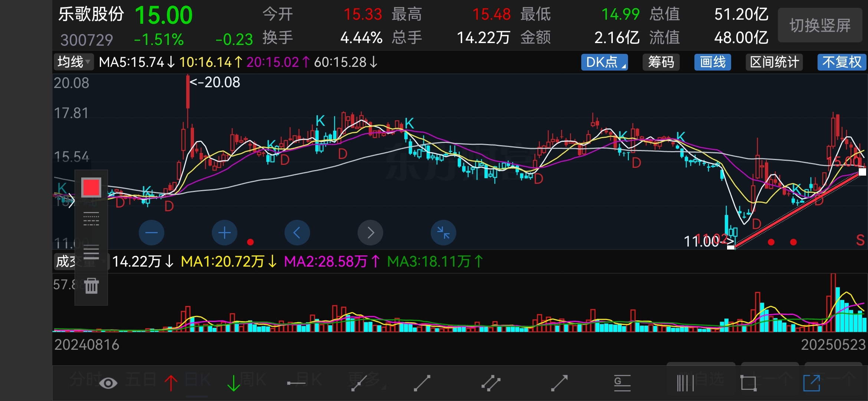Tap the end date 20250523
The width and height of the screenshot is (868, 401).
pyautogui.click(x=833, y=345)
